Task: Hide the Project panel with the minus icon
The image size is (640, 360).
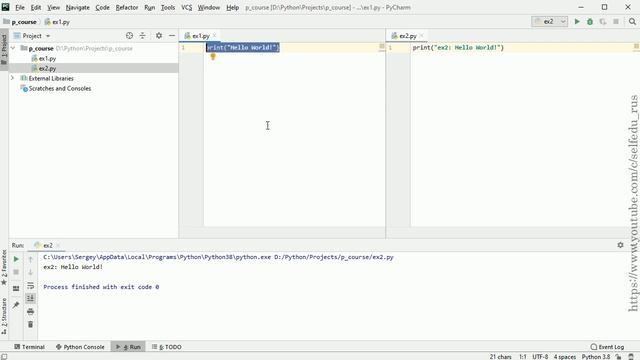Action: pos(172,36)
